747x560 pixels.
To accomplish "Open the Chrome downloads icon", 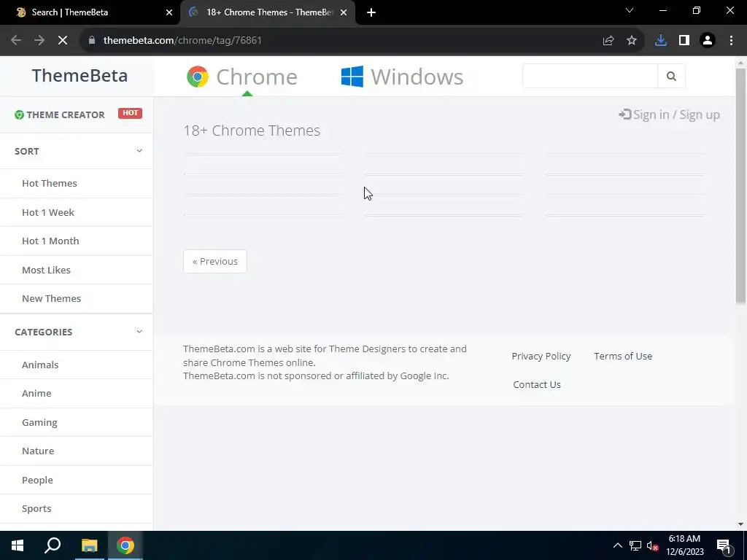I will 661,41.
